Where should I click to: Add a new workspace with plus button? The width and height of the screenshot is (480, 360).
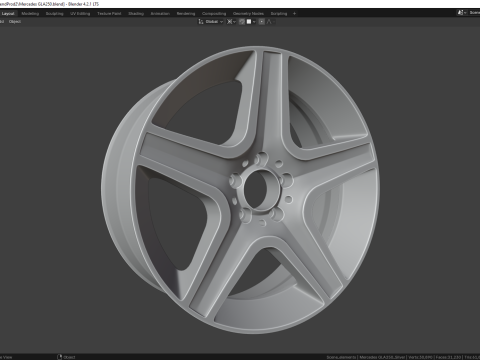[x=294, y=14]
